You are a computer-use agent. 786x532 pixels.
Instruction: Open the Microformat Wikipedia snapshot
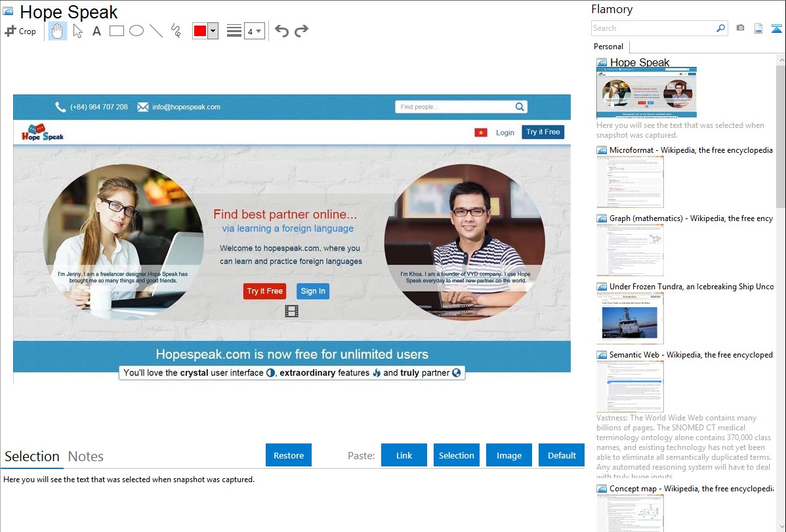click(x=630, y=182)
